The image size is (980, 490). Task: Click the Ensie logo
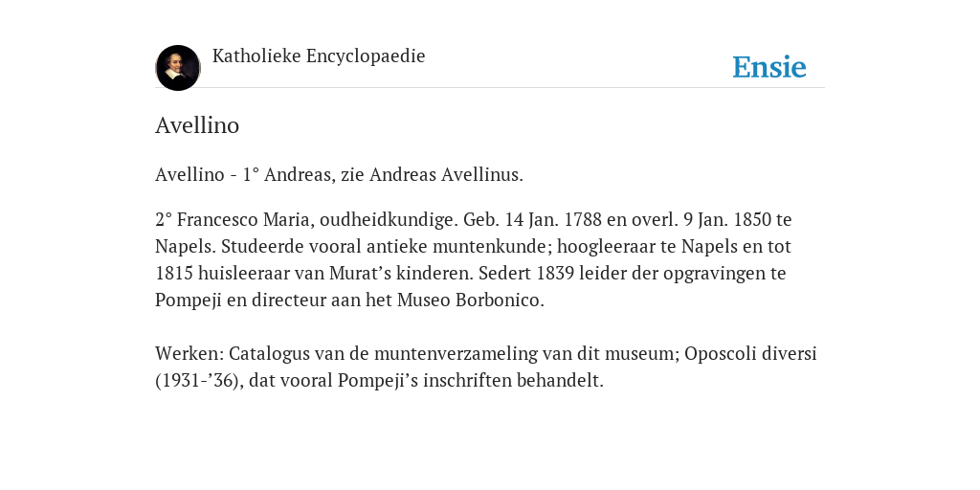(x=769, y=67)
